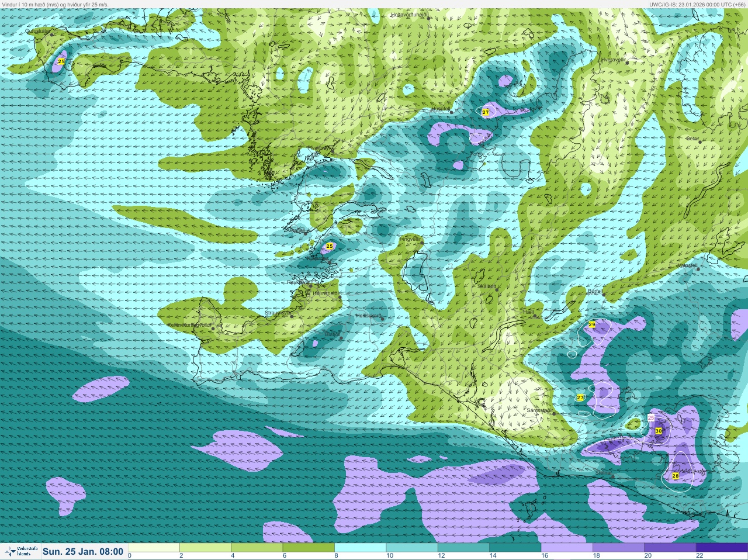Select the 10–12 m/s turquoise legend swatch
The image size is (748, 560).
click(412, 548)
